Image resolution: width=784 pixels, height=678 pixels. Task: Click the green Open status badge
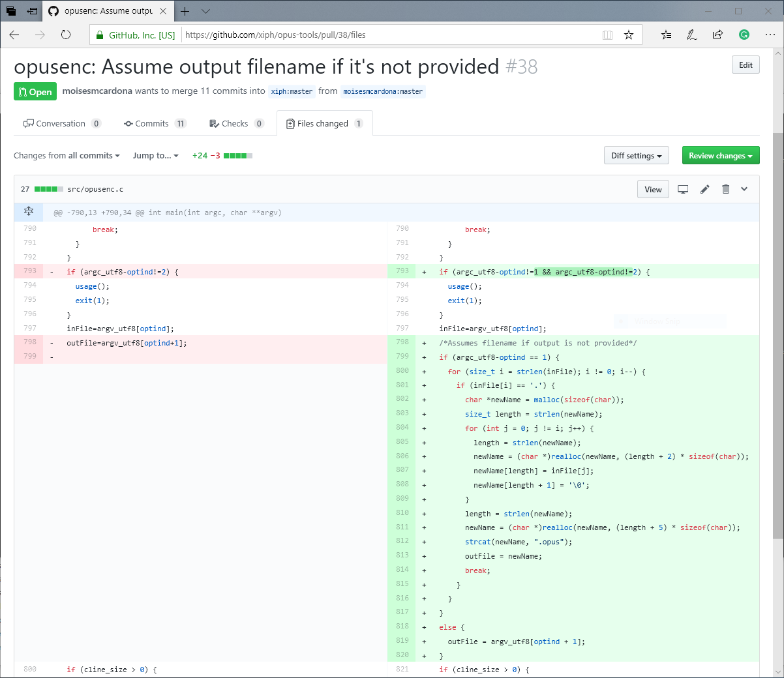[35, 91]
